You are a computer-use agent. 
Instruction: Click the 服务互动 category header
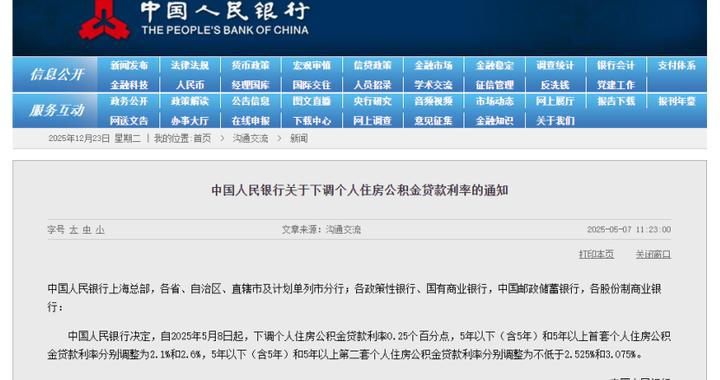point(57,110)
